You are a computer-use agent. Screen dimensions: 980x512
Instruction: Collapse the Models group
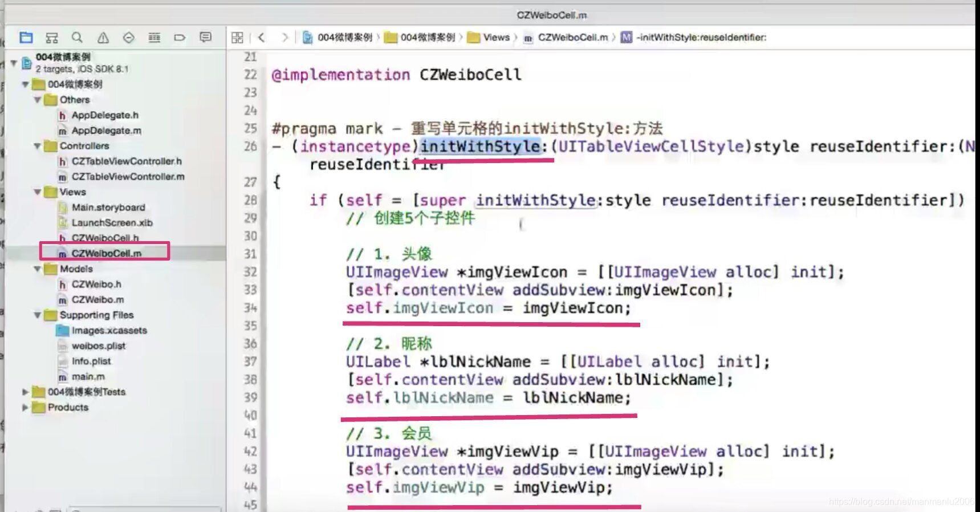click(x=37, y=269)
